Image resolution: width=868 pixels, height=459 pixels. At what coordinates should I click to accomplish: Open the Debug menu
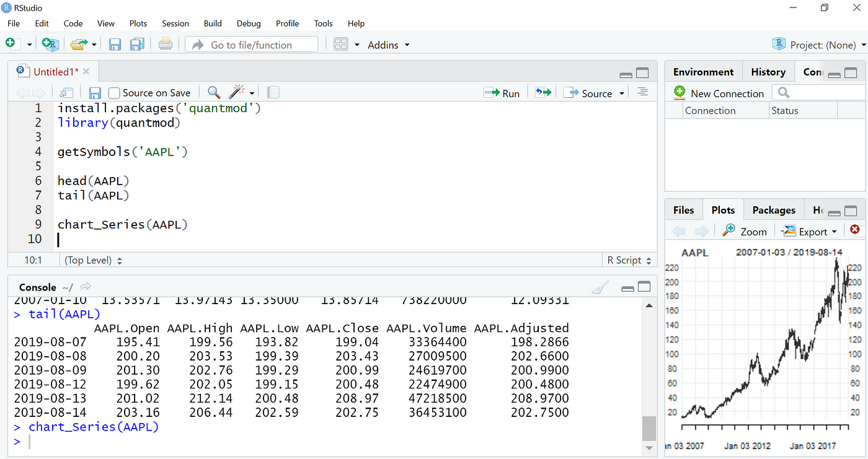(x=249, y=24)
